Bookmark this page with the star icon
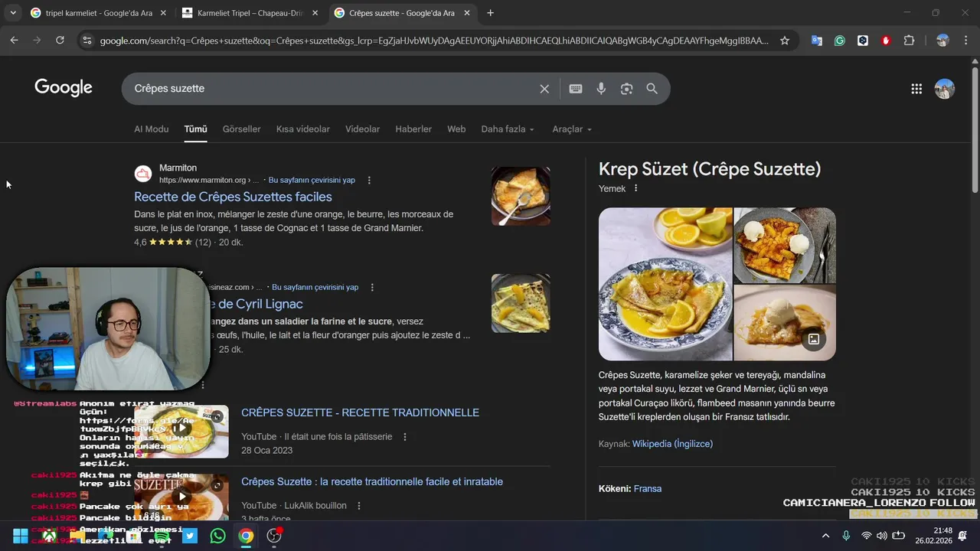Viewport: 980px width, 551px height. (x=785, y=41)
